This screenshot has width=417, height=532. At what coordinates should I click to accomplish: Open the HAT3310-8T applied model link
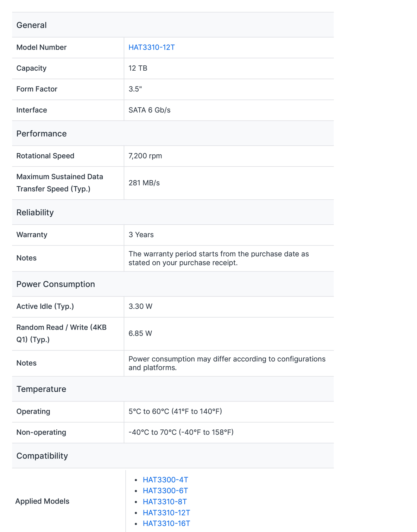(x=165, y=501)
